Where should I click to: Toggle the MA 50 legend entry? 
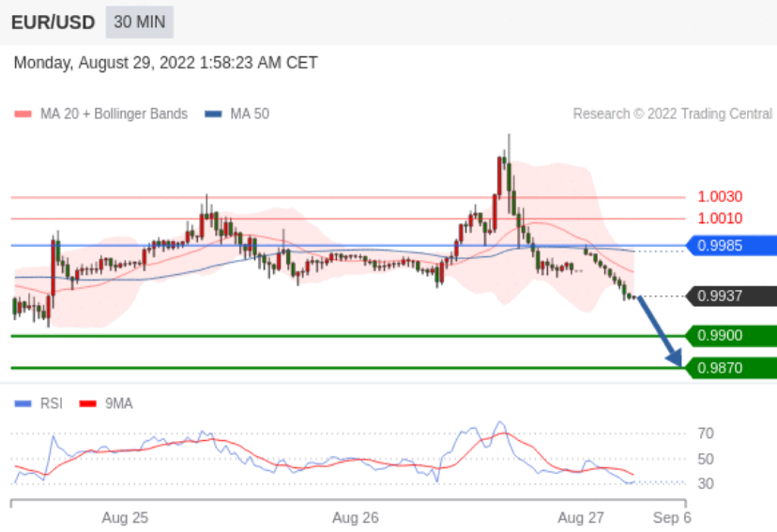pos(236,114)
